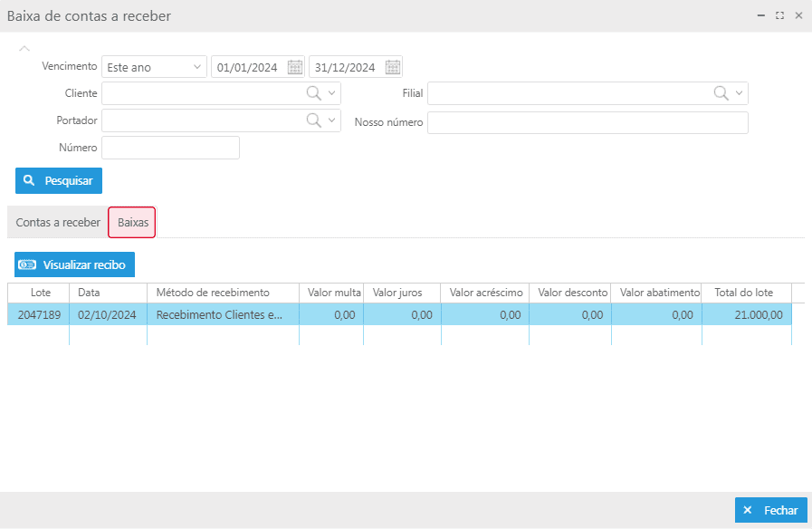Maximize the Baixa de contas window

pyautogui.click(x=779, y=16)
